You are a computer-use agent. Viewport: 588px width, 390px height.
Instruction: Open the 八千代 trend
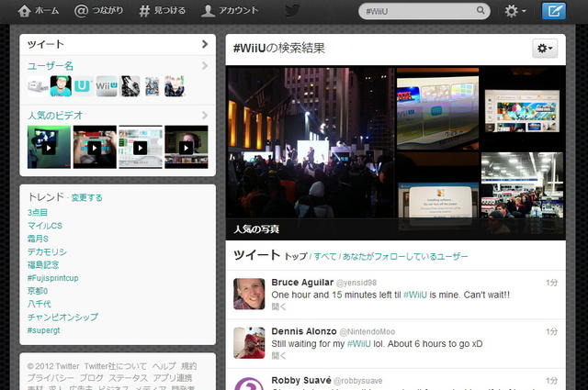click(x=39, y=304)
